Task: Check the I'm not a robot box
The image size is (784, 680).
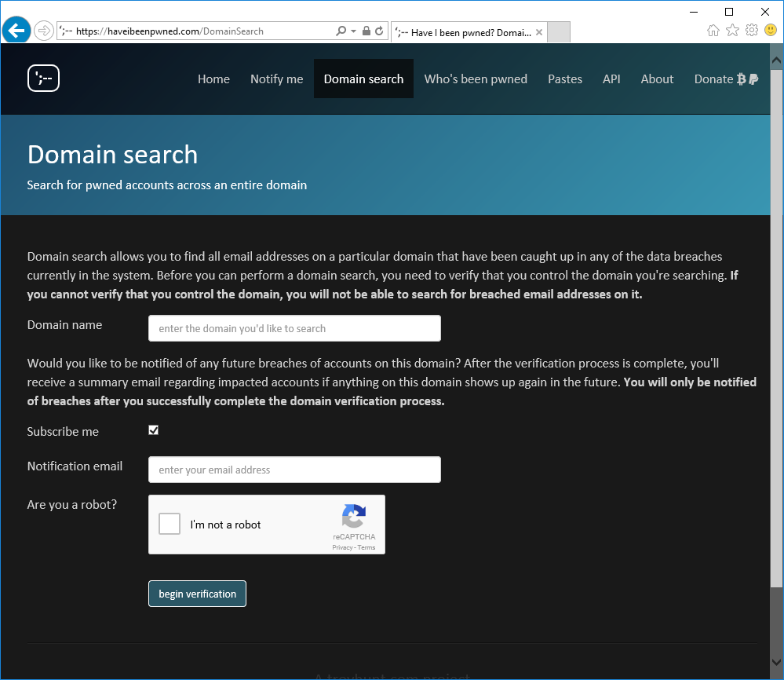Action: pyautogui.click(x=170, y=524)
